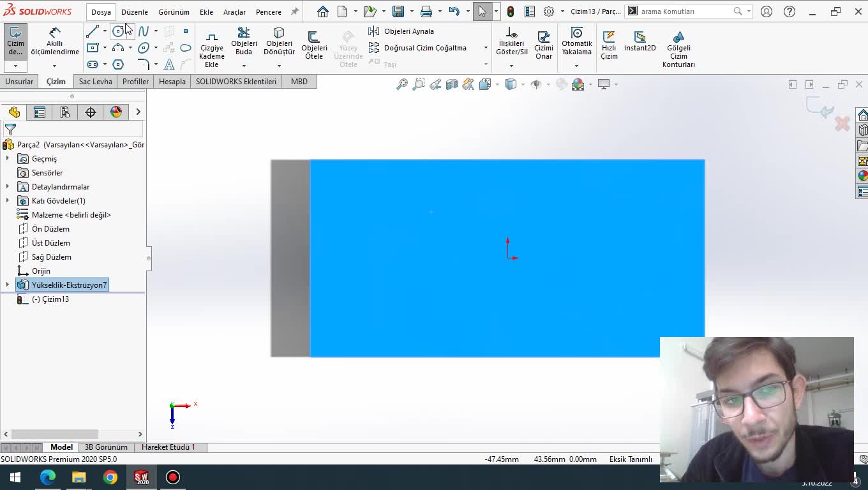Toggle the Hide/Show Items eye icon
Screen dimensions: 868x490
(536, 84)
